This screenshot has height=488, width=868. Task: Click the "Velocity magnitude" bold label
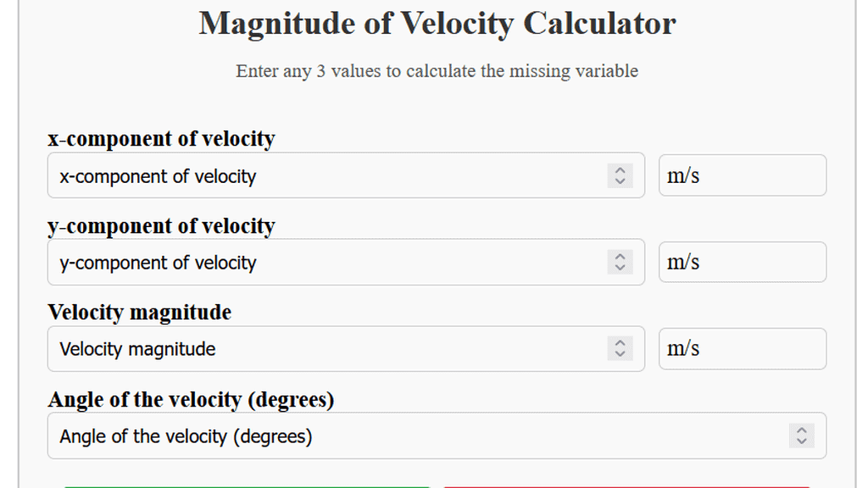tap(139, 313)
